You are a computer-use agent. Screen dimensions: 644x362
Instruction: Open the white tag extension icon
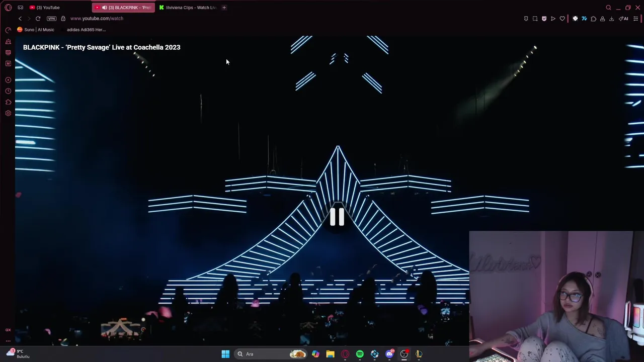pos(575,19)
